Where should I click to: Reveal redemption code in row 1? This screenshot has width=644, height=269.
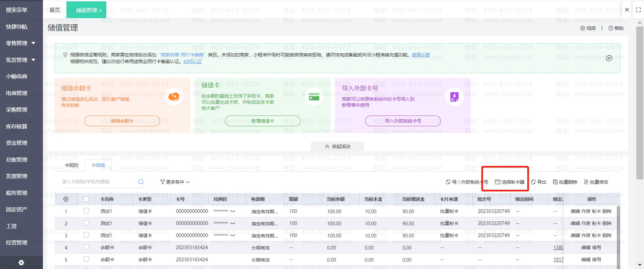(x=233, y=211)
